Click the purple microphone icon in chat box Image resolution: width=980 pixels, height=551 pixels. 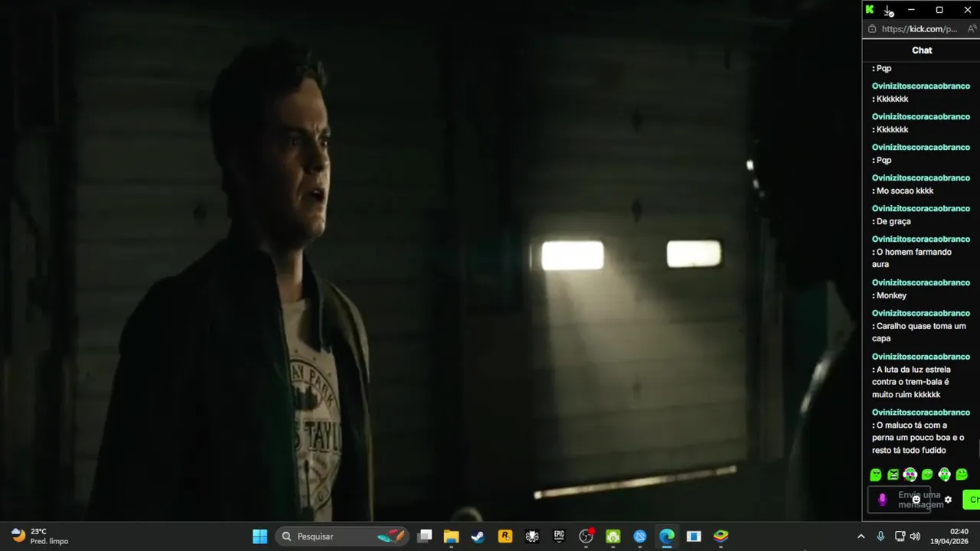[882, 500]
